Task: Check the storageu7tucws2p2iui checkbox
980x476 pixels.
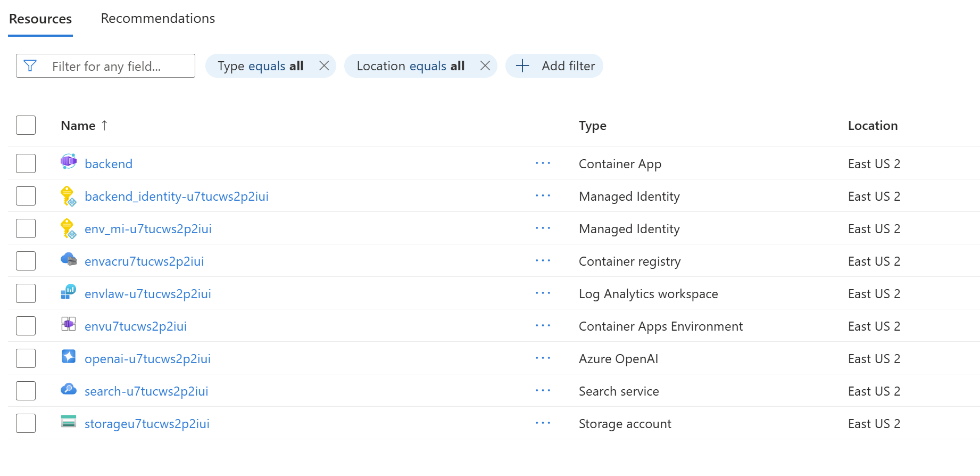Action: [x=26, y=423]
